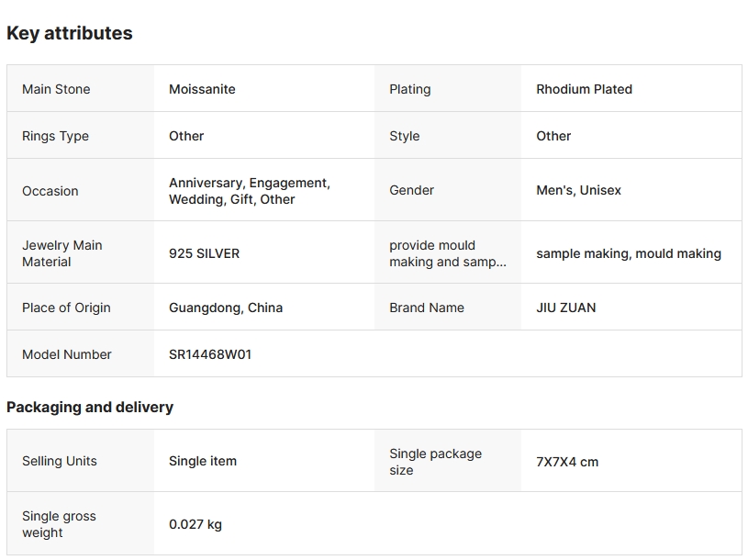Click the Single item selling units value
The height and width of the screenshot is (560, 748).
(202, 461)
